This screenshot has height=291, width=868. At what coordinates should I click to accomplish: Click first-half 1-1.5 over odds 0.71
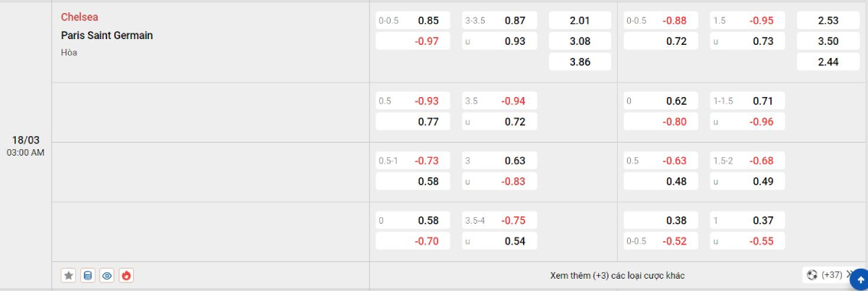point(747,101)
